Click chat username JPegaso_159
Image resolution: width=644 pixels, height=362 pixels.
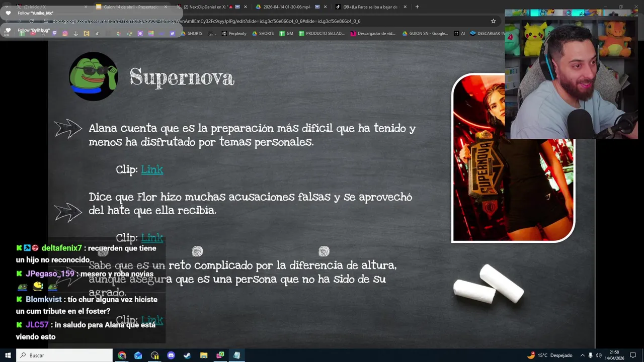point(50,274)
